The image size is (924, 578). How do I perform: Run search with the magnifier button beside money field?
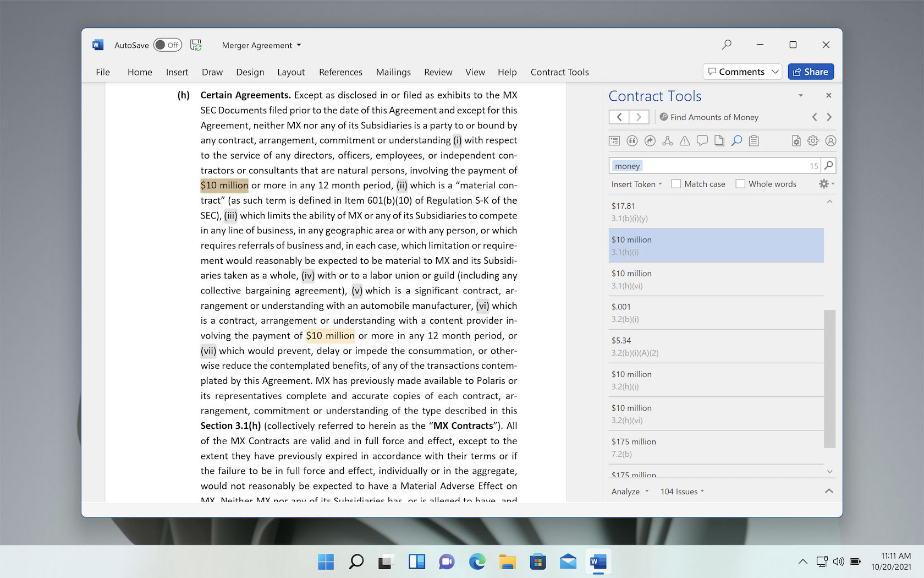(x=829, y=165)
